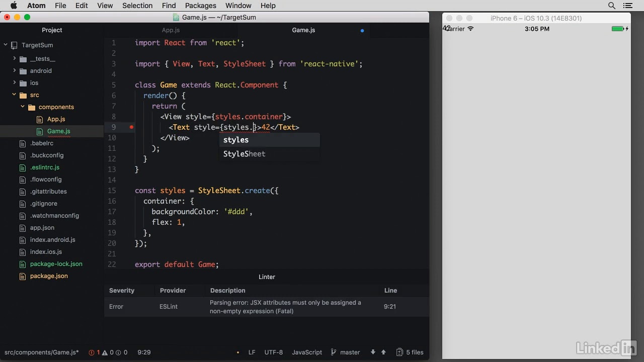Click the components folder icon

[x=32, y=107]
